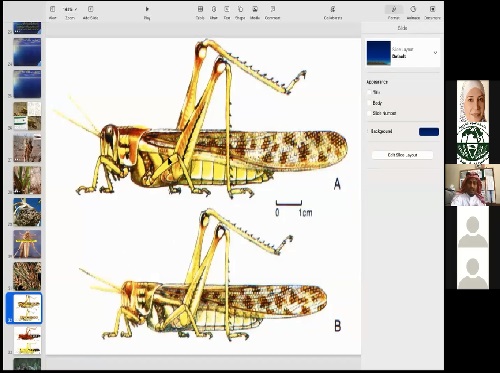This screenshot has width=500, height=373.
Task: Click the Edit Slide Layout button
Action: tap(402, 155)
